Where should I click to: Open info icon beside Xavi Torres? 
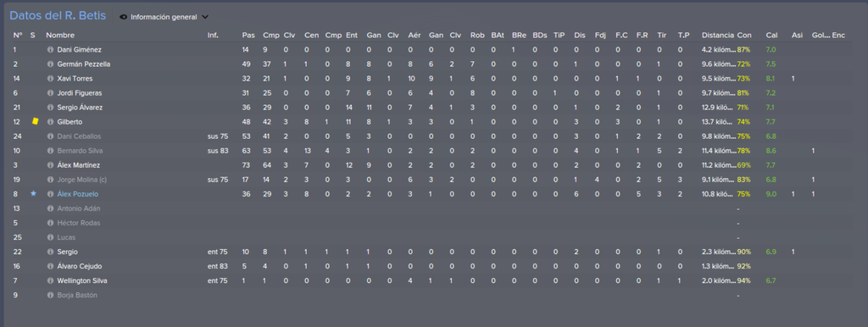(50, 79)
